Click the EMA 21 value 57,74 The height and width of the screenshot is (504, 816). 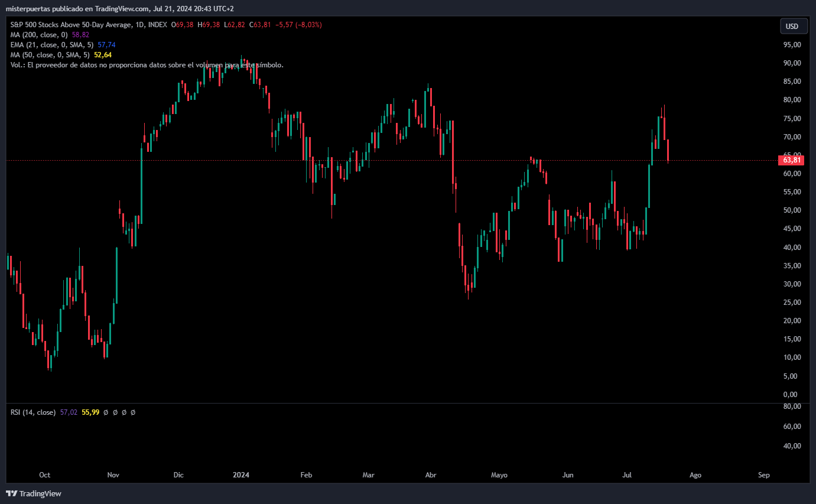[106, 45]
